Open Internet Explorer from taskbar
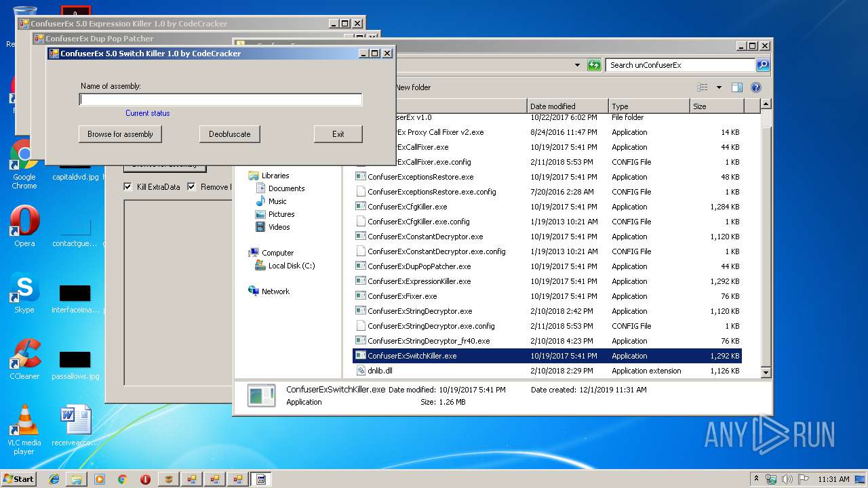 (x=54, y=479)
